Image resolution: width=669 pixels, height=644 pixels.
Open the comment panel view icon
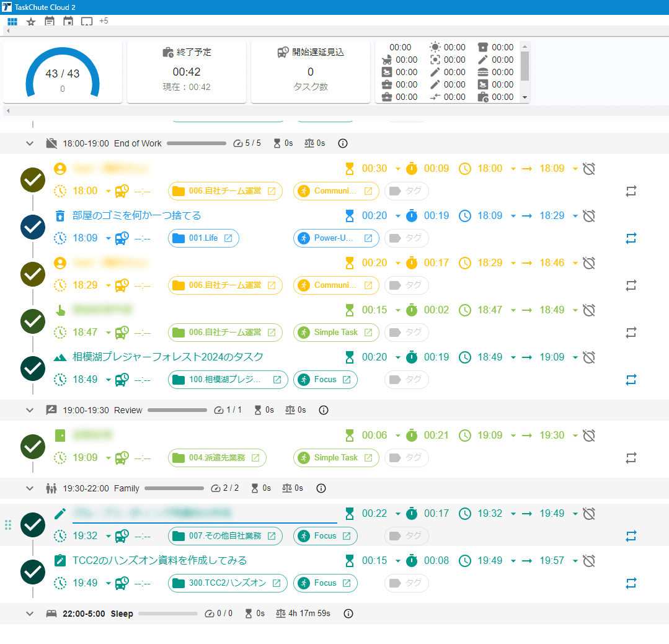tap(87, 21)
